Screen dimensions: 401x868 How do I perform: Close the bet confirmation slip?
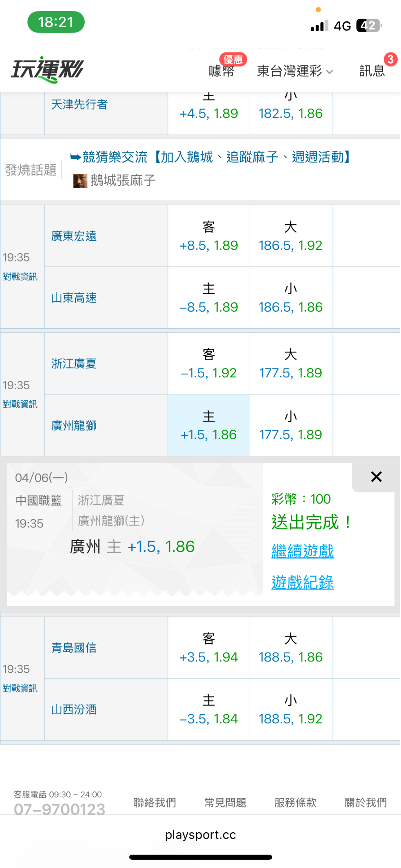coord(376,477)
